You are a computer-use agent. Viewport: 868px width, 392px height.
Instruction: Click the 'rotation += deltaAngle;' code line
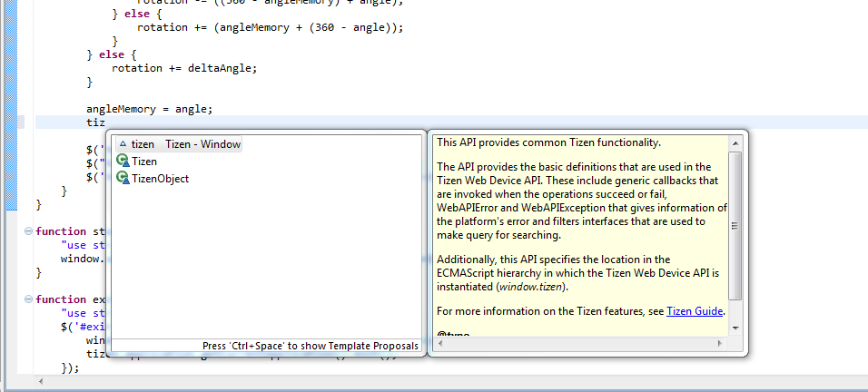(x=184, y=68)
